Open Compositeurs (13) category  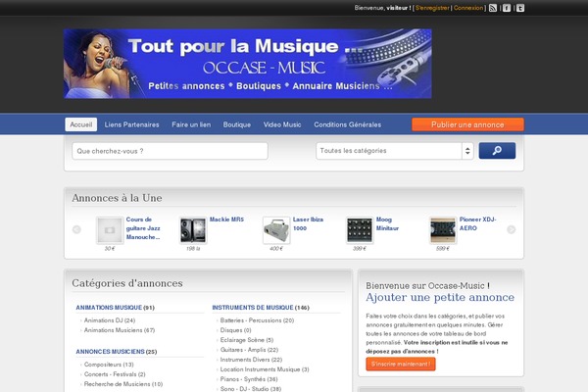109,365
